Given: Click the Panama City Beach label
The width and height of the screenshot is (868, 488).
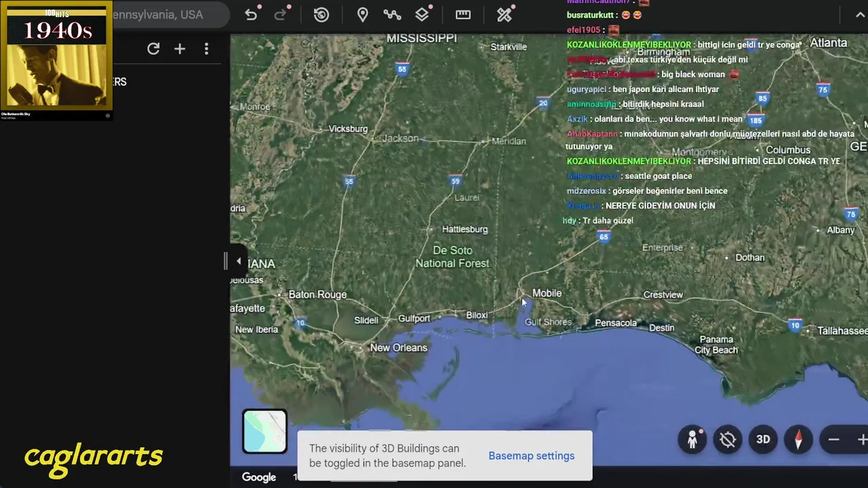Looking at the screenshot, I should click(x=716, y=345).
